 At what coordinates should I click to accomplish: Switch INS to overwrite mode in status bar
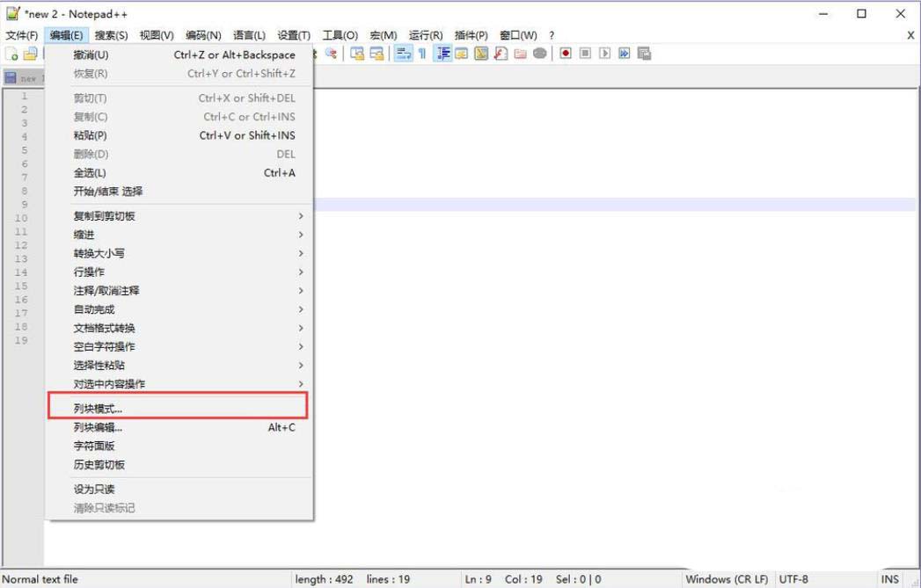(890, 579)
